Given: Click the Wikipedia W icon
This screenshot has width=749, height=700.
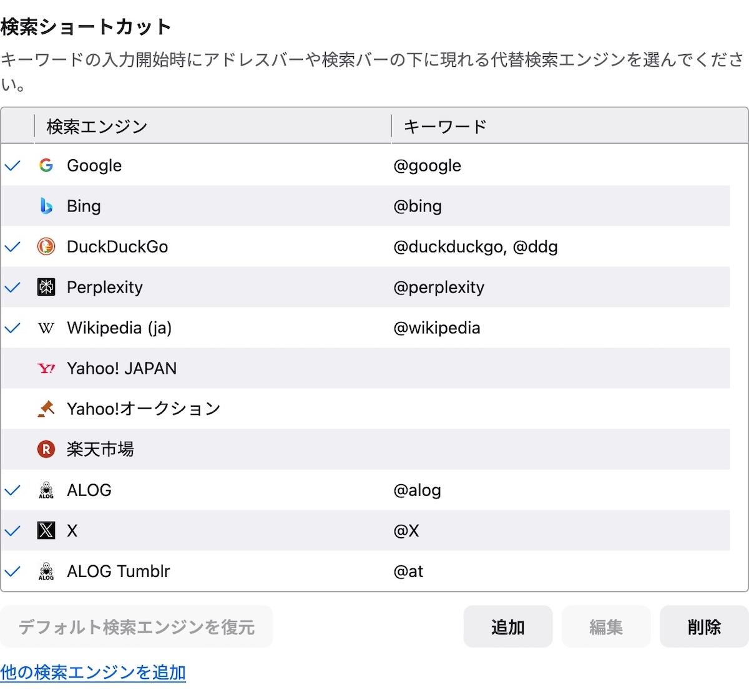Looking at the screenshot, I should [46, 328].
